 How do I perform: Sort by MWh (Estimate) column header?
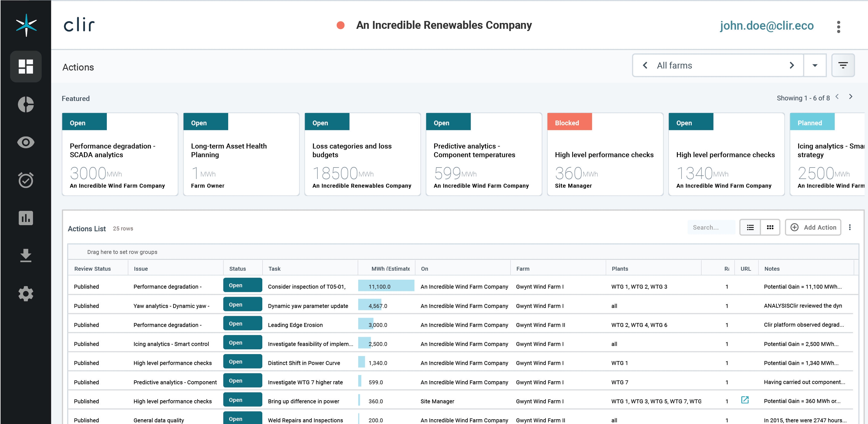[x=391, y=269]
